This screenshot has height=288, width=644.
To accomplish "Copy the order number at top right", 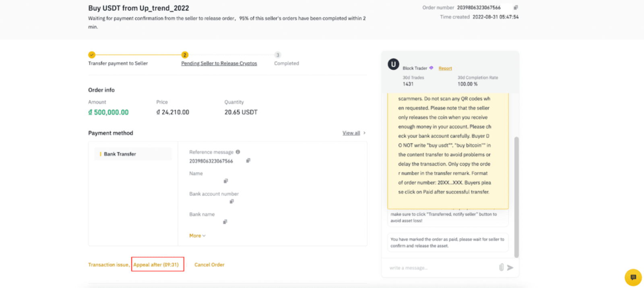I will tap(516, 8).
